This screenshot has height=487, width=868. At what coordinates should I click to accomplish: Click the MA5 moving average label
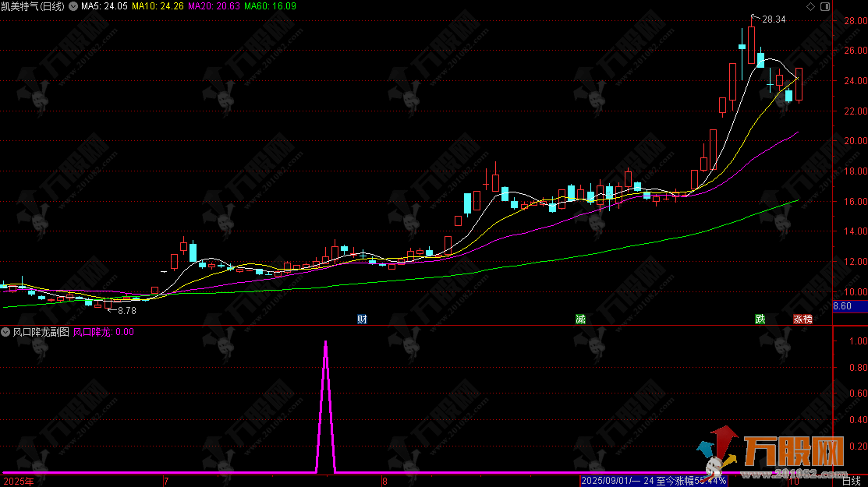(x=102, y=6)
